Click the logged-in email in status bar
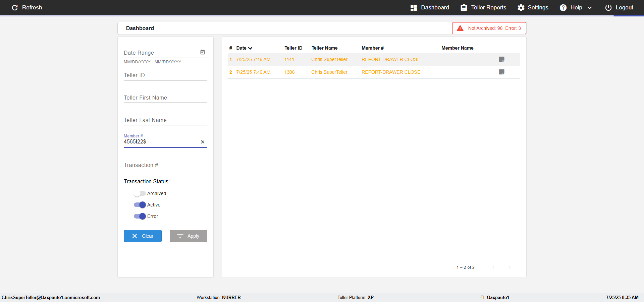Screen dimensions: 644x302 [51, 297]
